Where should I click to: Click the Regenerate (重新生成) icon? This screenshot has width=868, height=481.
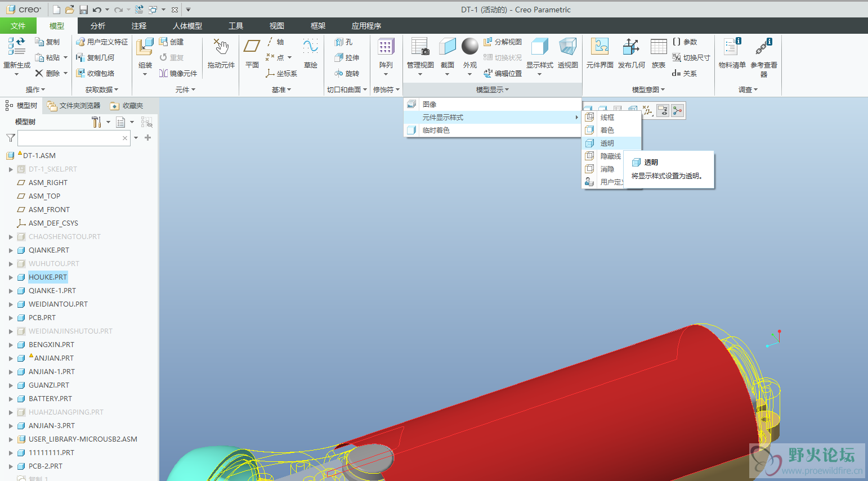(x=17, y=46)
